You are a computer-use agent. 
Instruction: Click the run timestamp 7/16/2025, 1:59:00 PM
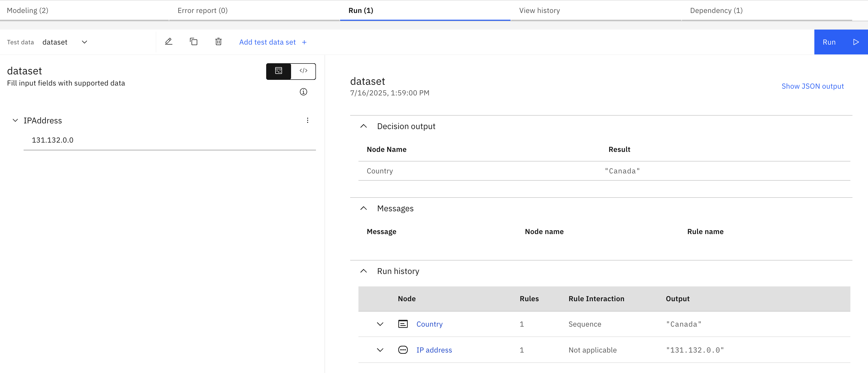[390, 93]
